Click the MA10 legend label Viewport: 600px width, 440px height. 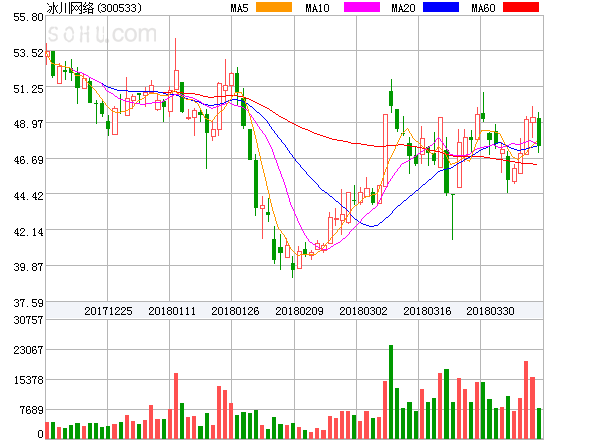(317, 8)
